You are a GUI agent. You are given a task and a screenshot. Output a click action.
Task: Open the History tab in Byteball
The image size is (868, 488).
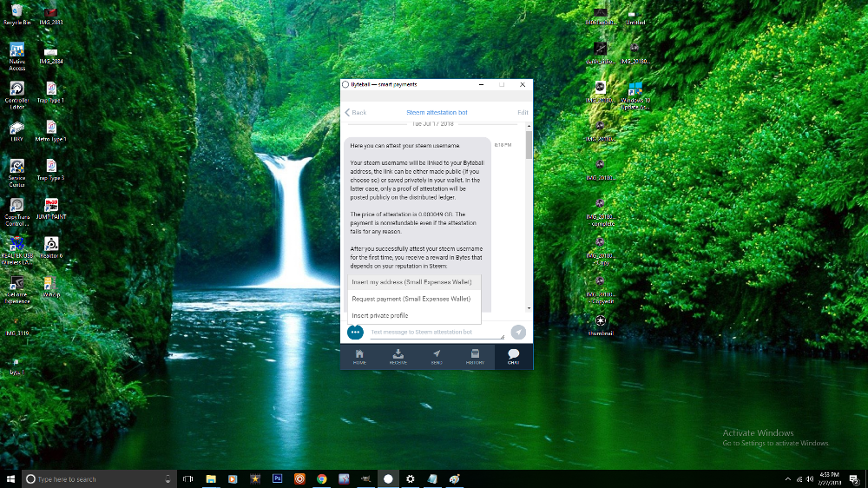[475, 357]
